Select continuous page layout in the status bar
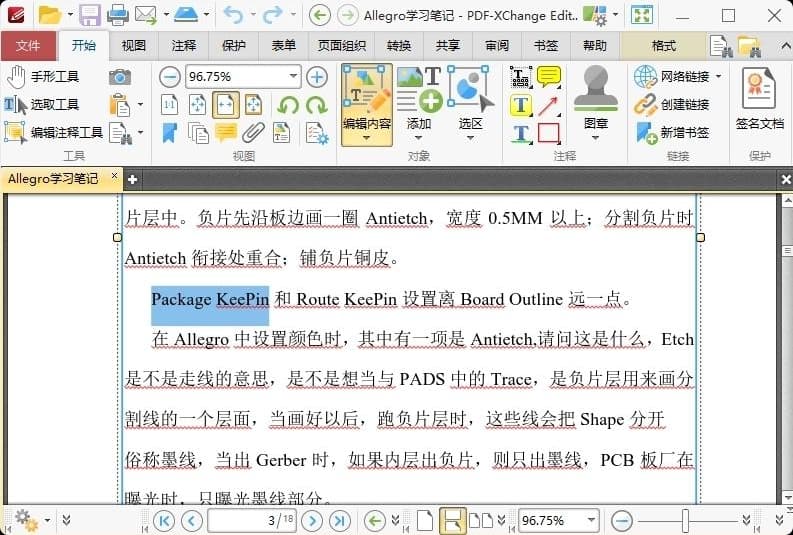Screen dimensions: 793x535 click(452, 520)
